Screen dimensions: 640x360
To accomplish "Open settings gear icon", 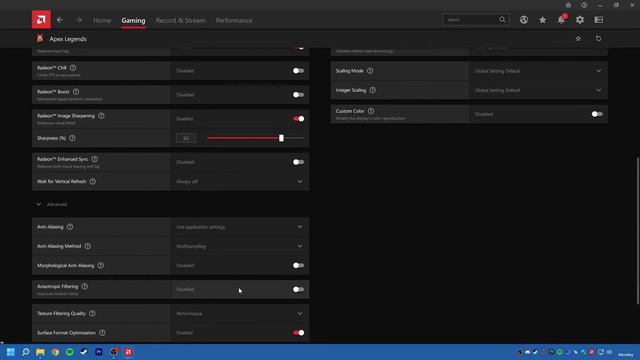I will click(580, 20).
